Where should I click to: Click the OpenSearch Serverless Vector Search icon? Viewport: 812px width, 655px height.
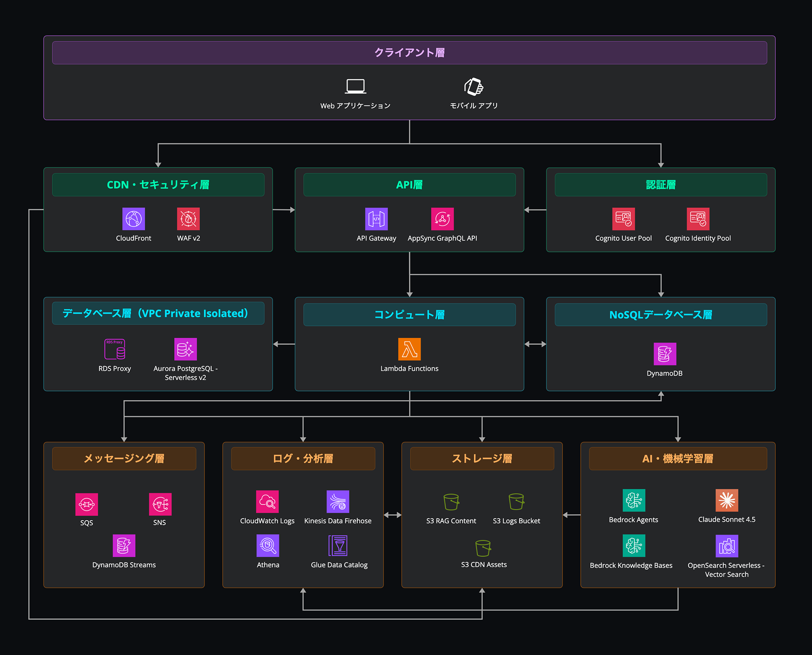pyautogui.click(x=727, y=546)
